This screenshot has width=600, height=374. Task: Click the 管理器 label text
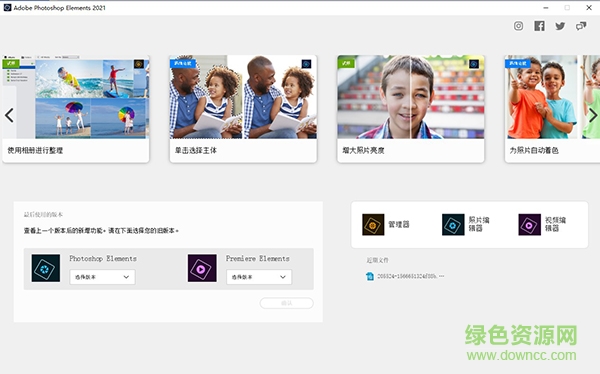(x=399, y=224)
